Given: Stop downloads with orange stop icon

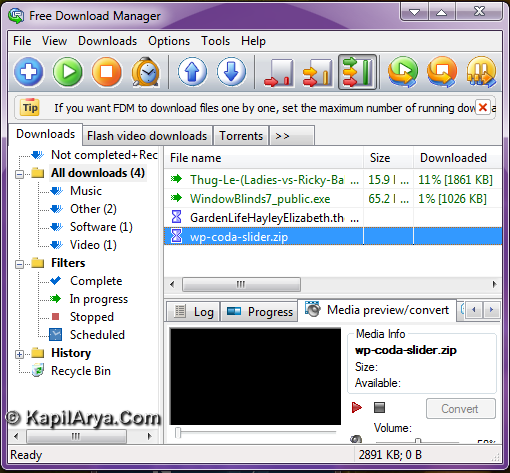Looking at the screenshot, I should pyautogui.click(x=107, y=72).
